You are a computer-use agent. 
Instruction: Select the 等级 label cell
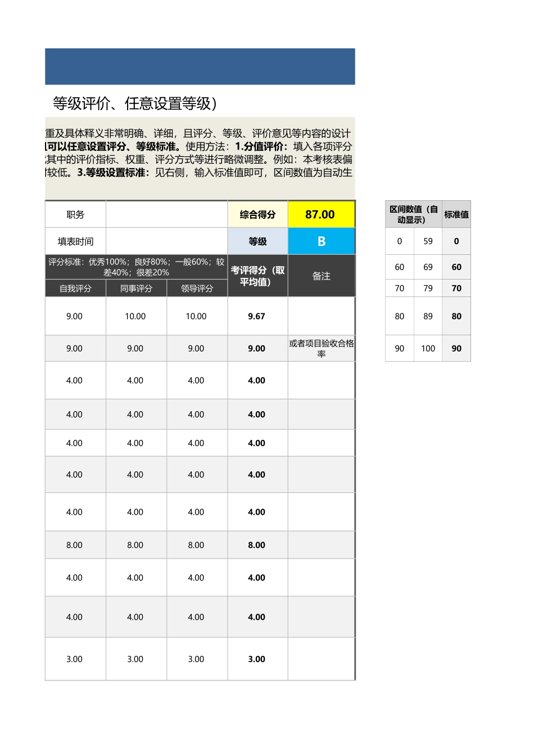coord(258,241)
